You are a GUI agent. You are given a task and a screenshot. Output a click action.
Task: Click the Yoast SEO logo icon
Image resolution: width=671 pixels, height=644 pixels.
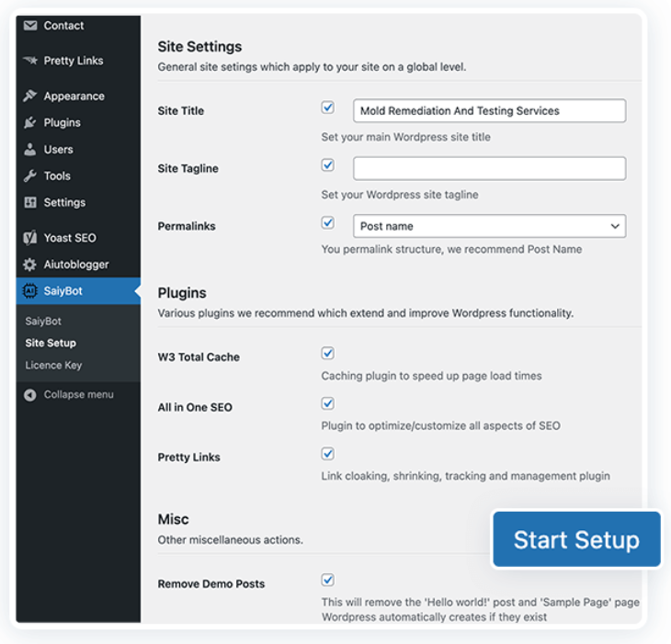(x=30, y=238)
